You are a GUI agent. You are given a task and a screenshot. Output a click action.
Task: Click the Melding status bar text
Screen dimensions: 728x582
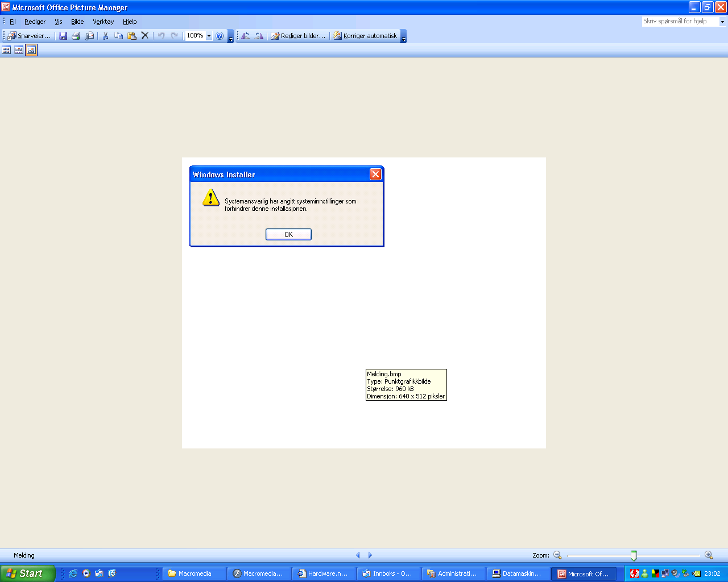click(x=24, y=555)
